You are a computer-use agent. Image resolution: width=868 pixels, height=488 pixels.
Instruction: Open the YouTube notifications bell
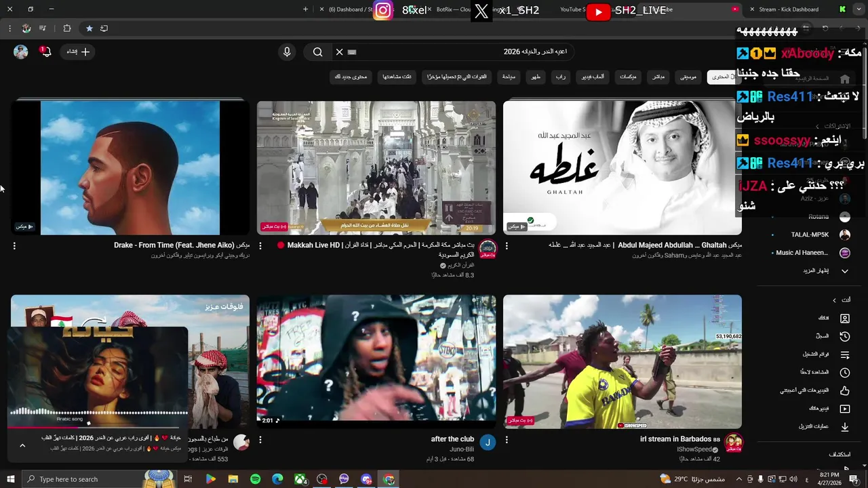pyautogui.click(x=45, y=52)
